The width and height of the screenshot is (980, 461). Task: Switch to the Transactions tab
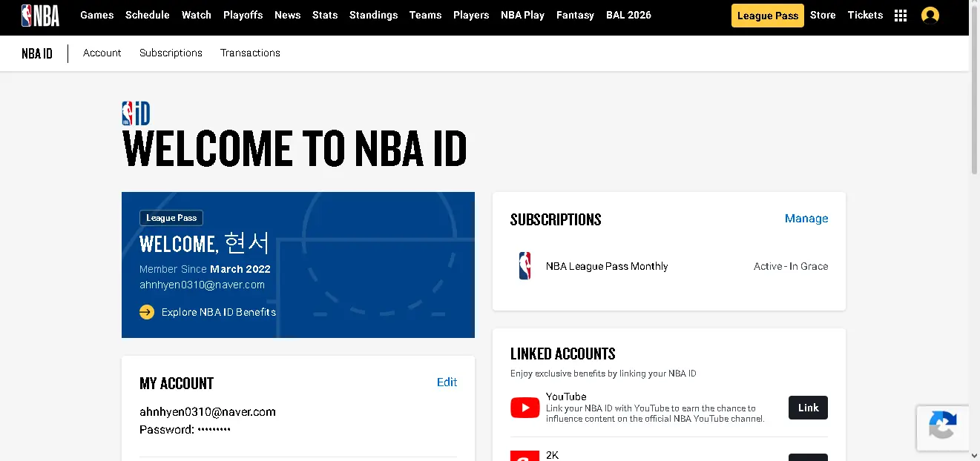[250, 53]
